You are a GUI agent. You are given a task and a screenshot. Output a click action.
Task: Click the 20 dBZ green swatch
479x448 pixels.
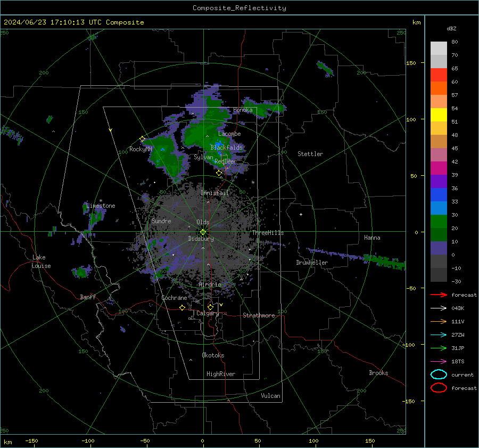pos(439,234)
